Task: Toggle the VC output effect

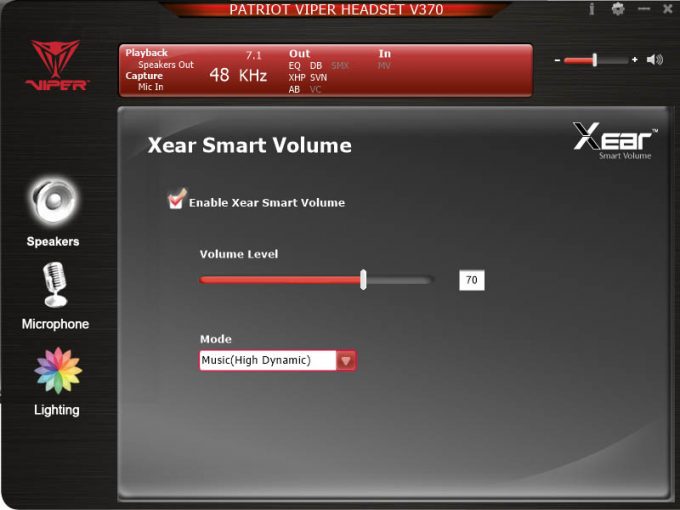Action: click(x=315, y=89)
